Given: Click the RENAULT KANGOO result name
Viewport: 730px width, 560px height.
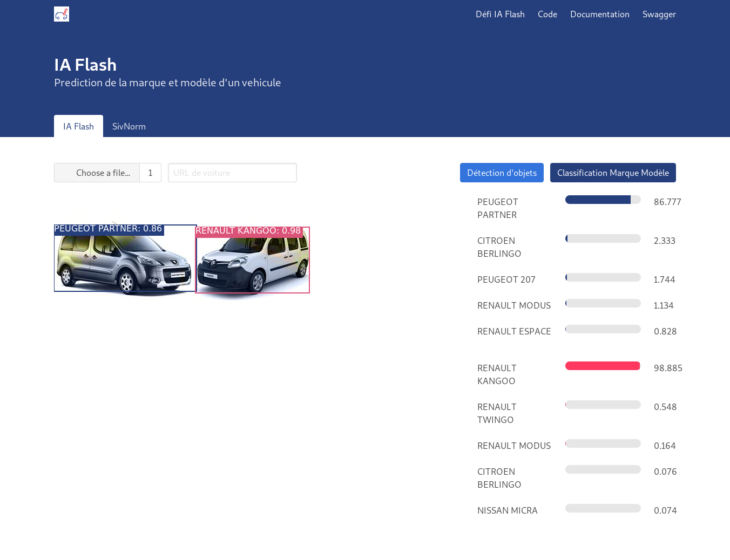Looking at the screenshot, I should pyautogui.click(x=497, y=374).
